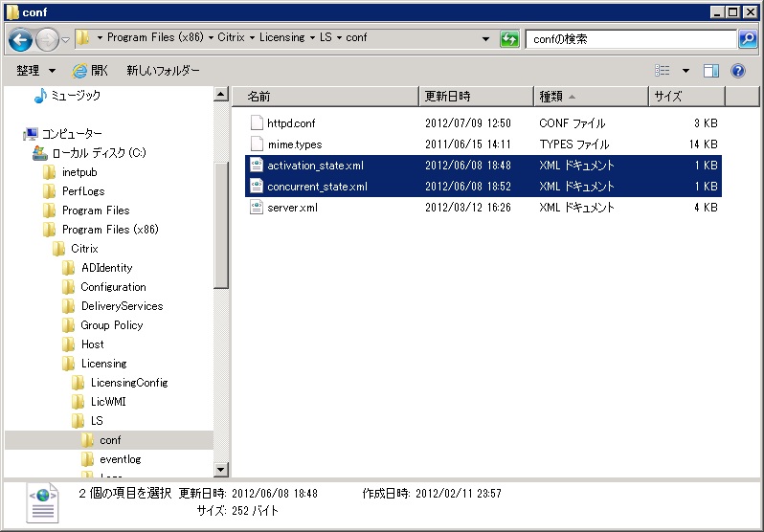Click the Back navigation arrow button
The width and height of the screenshot is (764, 532).
point(21,39)
